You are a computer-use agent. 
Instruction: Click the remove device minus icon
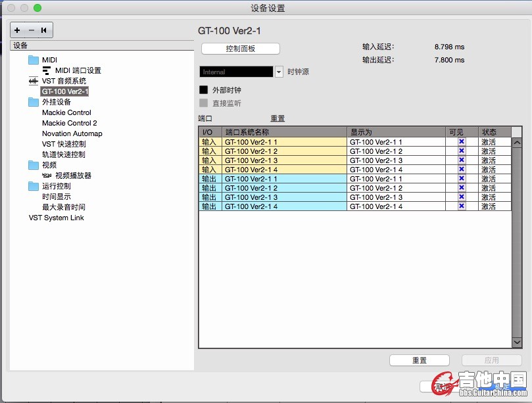(31, 30)
